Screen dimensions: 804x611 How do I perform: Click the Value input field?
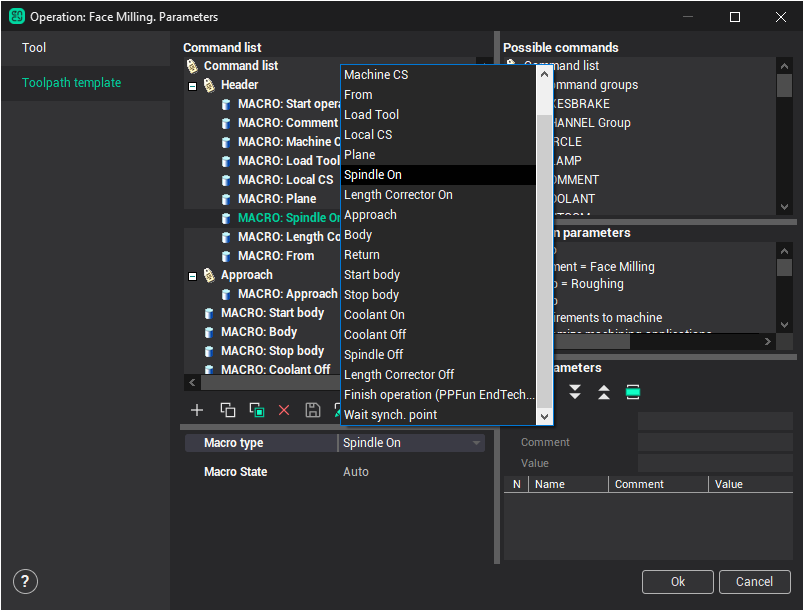coord(714,463)
